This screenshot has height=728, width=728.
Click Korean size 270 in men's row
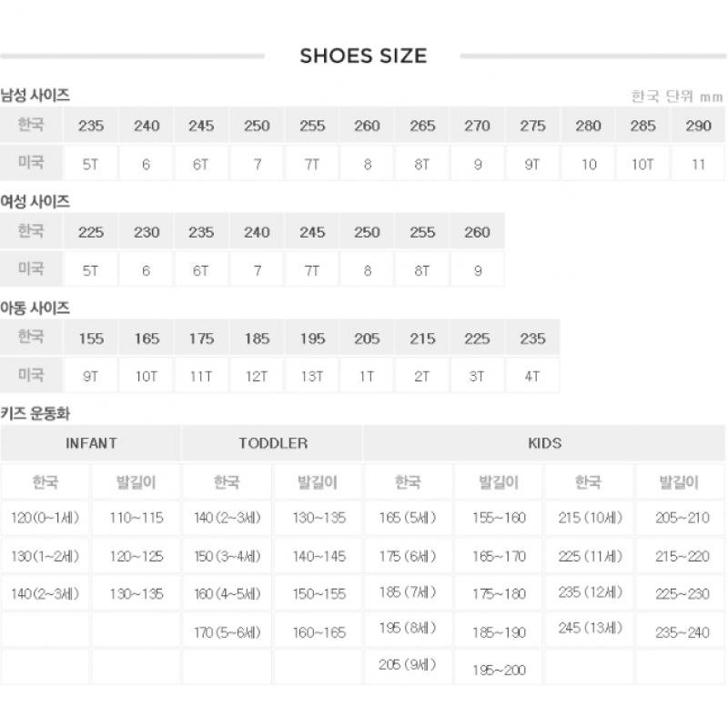coord(477,126)
